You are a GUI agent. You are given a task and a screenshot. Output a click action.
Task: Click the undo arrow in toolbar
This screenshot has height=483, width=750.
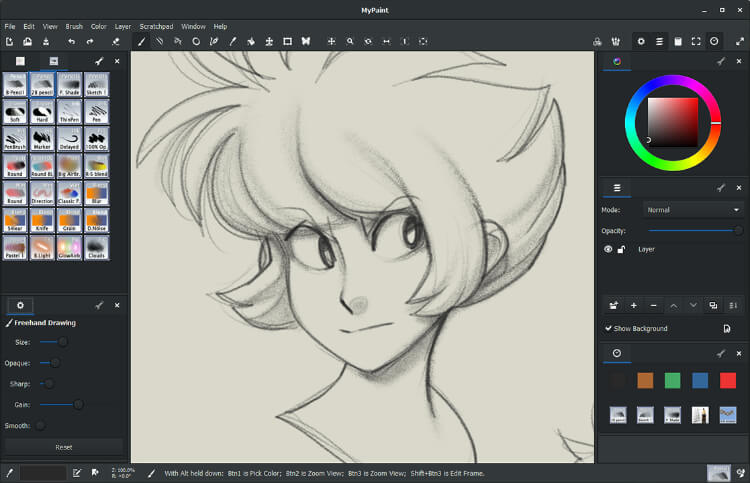pyautogui.click(x=71, y=42)
